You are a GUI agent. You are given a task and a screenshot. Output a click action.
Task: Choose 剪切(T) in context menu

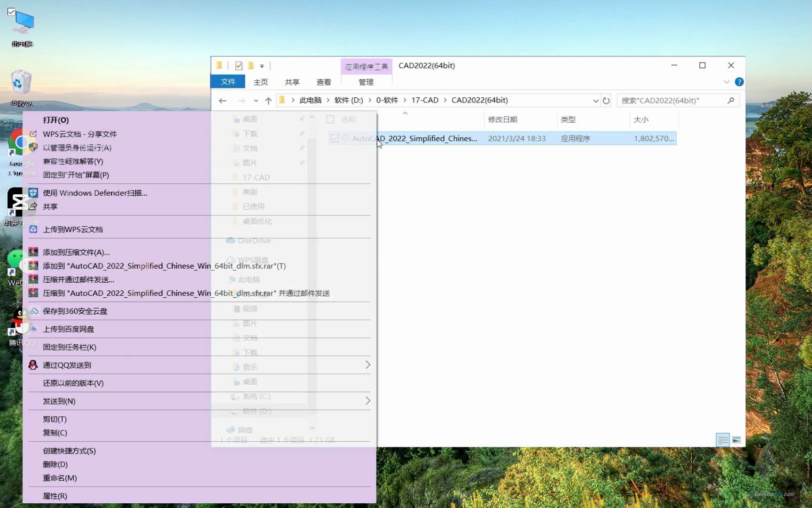tap(55, 419)
